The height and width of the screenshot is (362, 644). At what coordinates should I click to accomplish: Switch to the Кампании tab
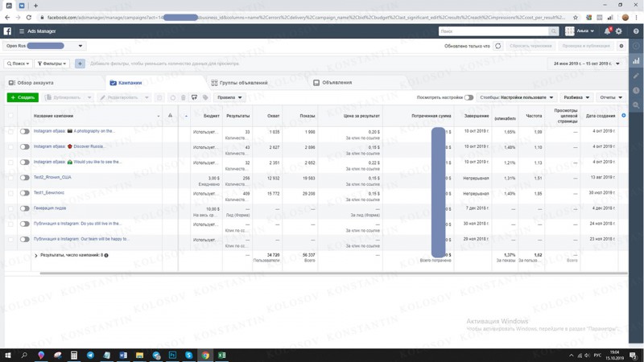coord(126,83)
